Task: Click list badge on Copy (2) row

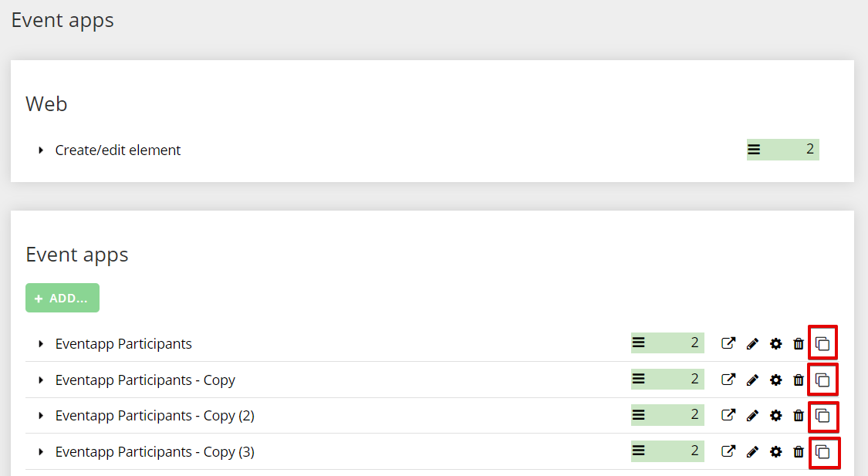Action: coord(667,415)
